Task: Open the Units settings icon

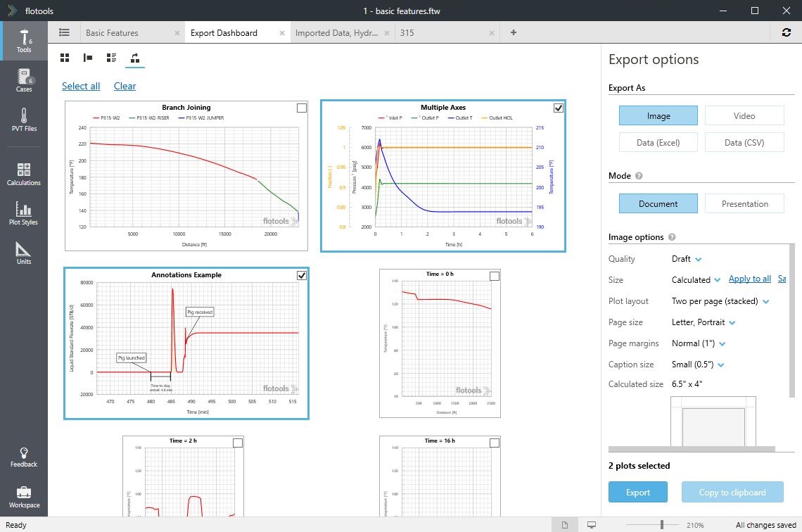Action: click(24, 253)
